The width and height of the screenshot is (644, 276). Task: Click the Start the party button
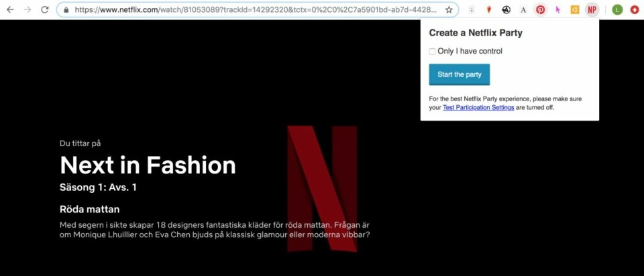[x=460, y=74]
